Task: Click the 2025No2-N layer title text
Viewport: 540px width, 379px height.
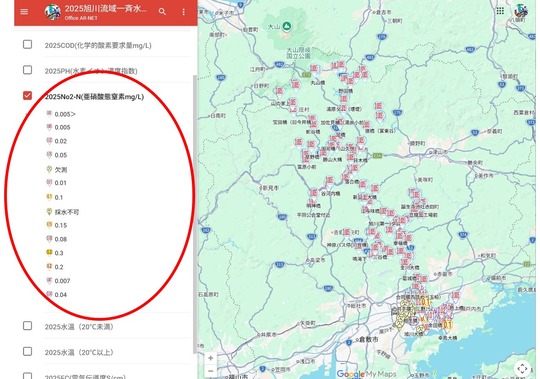Action: pyautogui.click(x=94, y=97)
